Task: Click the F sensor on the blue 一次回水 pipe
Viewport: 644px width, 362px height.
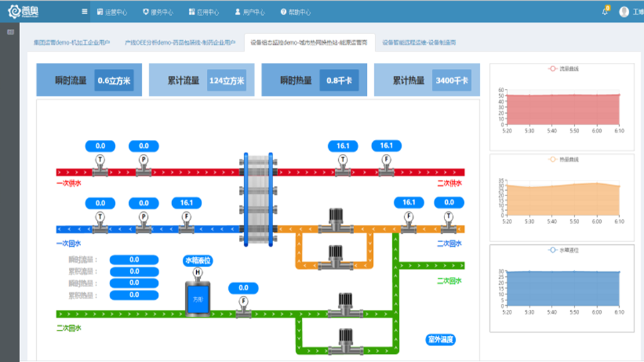Action: click(x=187, y=222)
